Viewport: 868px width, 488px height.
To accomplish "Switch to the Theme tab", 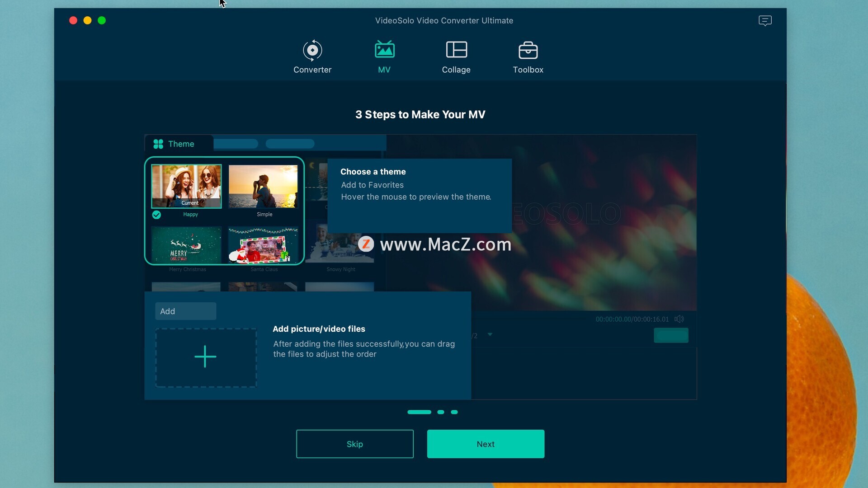I will 179,144.
